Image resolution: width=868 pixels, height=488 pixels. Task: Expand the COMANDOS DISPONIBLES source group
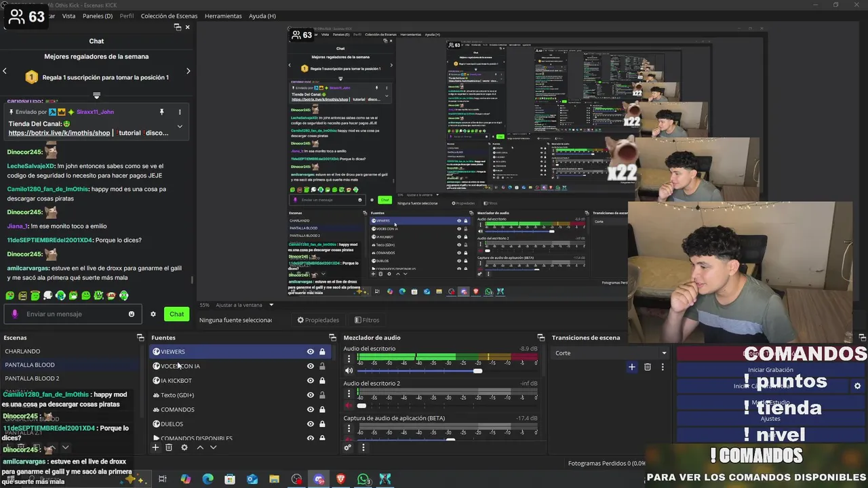point(156,438)
